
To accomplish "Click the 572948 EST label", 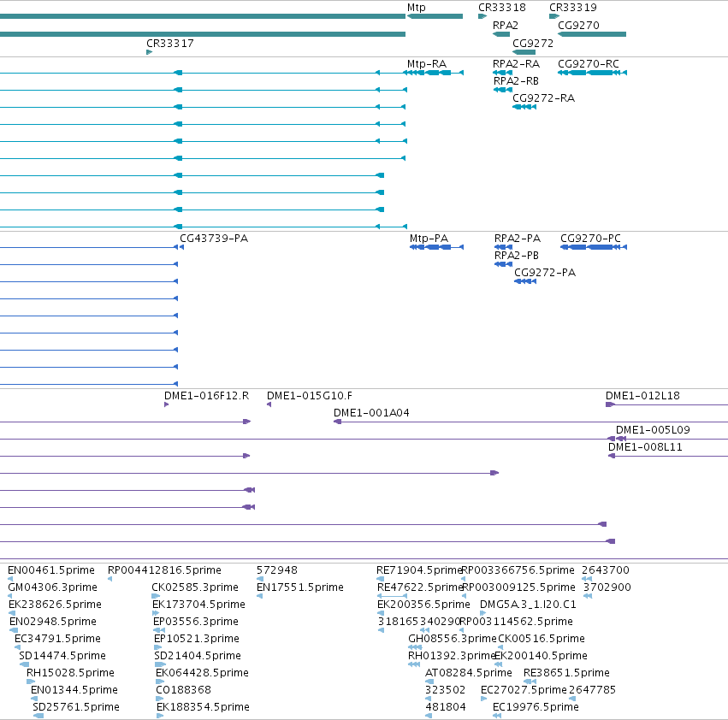I will click(x=276, y=570).
